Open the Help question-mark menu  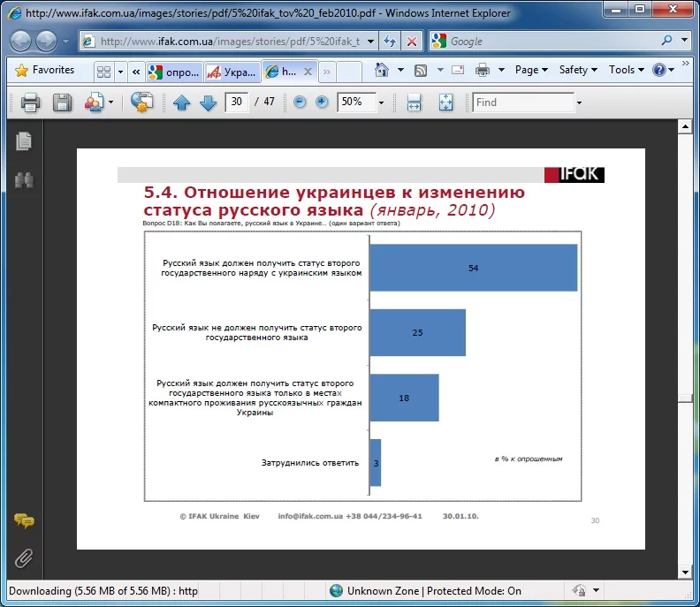[663, 70]
